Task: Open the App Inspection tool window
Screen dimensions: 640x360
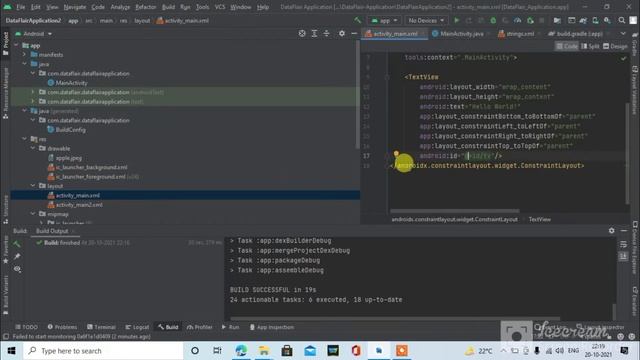Action: coord(272,327)
